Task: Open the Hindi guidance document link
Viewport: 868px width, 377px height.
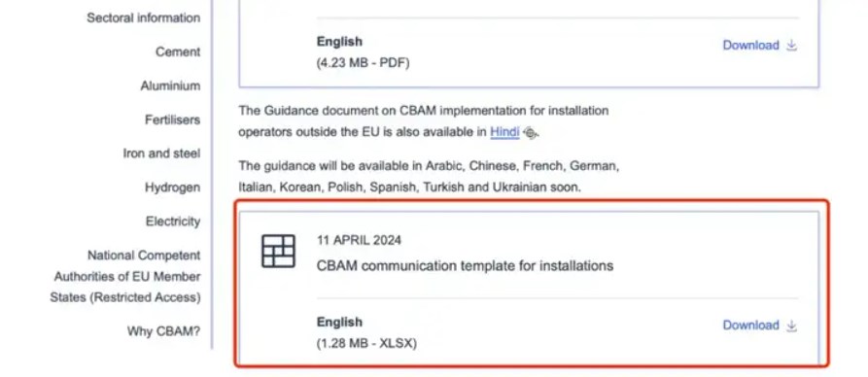Action: pos(504,132)
